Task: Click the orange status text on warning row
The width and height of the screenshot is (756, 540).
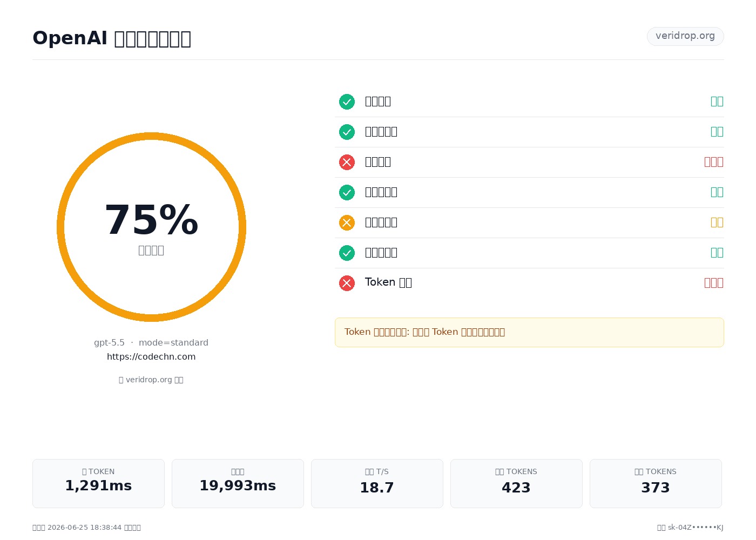Action: (x=717, y=222)
